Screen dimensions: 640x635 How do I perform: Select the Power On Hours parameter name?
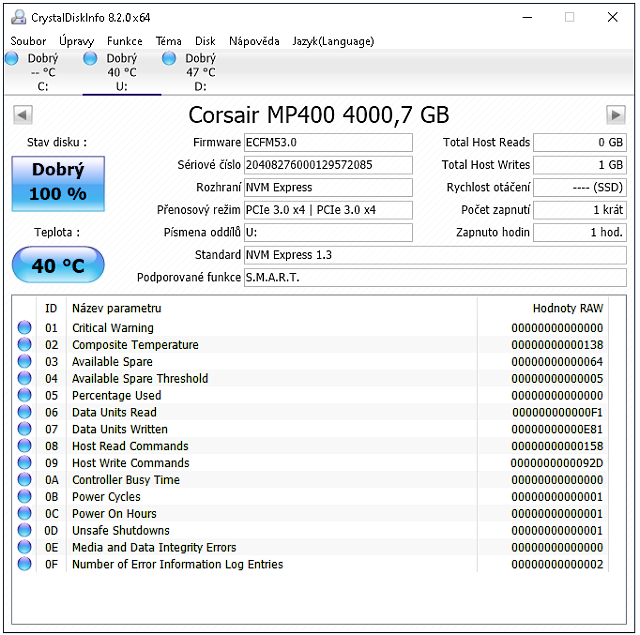114,513
